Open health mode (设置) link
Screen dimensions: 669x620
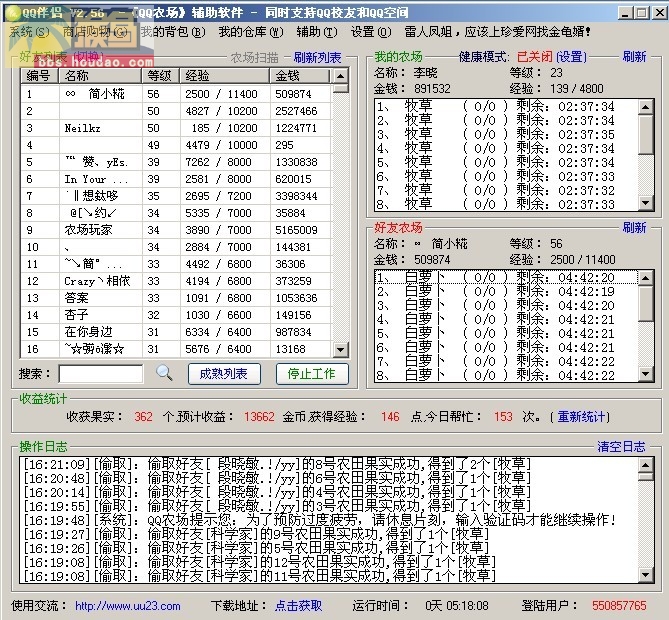[x=572, y=57]
